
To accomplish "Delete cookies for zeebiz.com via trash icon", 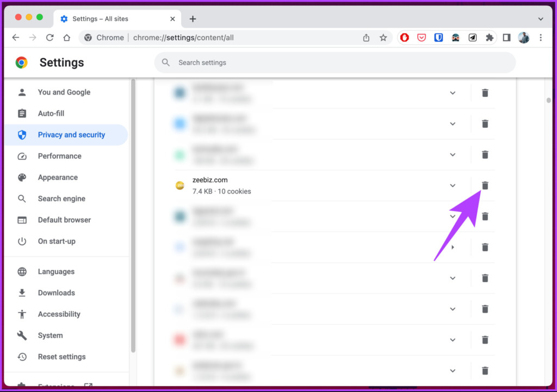I will (485, 185).
